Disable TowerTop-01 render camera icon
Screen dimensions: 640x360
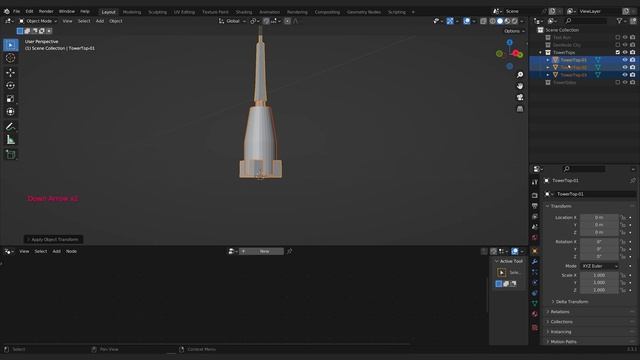632,60
